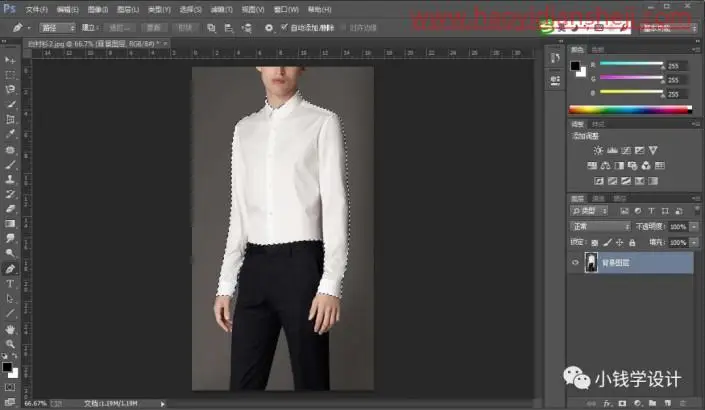Select the Rectangular Marquee tool
The height and width of the screenshot is (410, 705).
(x=10, y=75)
